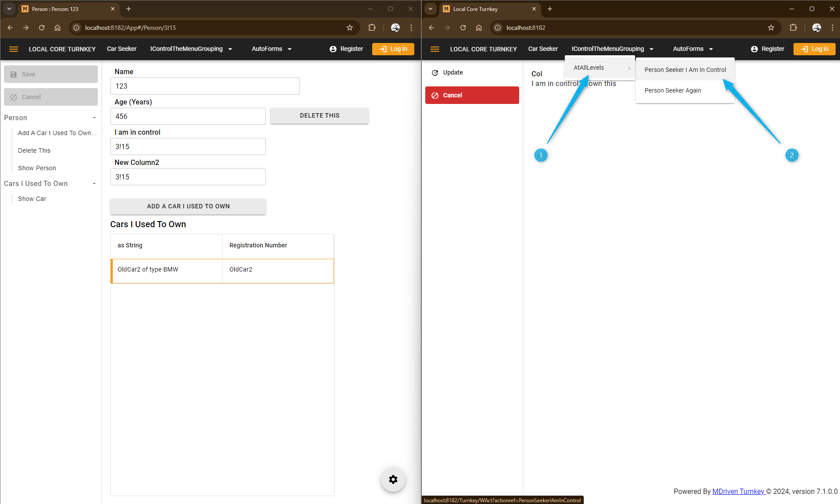Open the MDriven Turnkey link
The image size is (840, 504).
coord(738,491)
